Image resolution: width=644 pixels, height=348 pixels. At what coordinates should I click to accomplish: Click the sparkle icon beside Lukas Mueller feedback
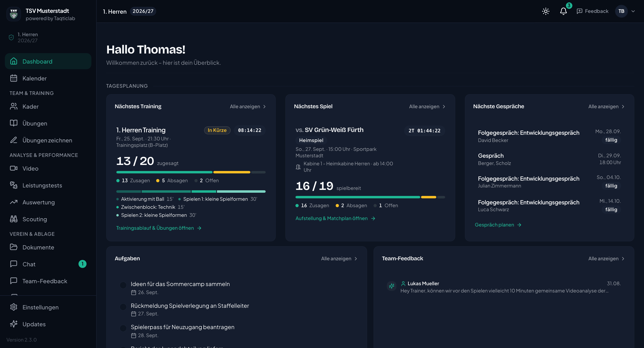[391, 286]
